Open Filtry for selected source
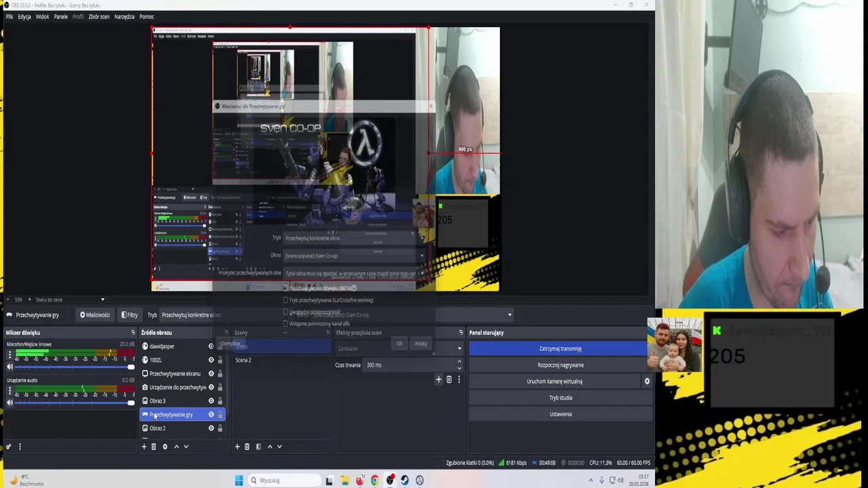Image resolution: width=868 pixels, height=488 pixels. pos(130,315)
